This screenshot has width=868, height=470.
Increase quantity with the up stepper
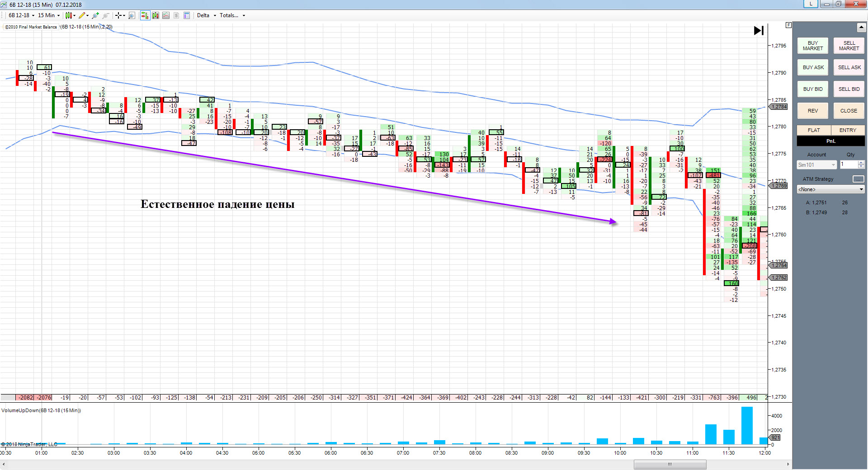[x=861, y=163]
